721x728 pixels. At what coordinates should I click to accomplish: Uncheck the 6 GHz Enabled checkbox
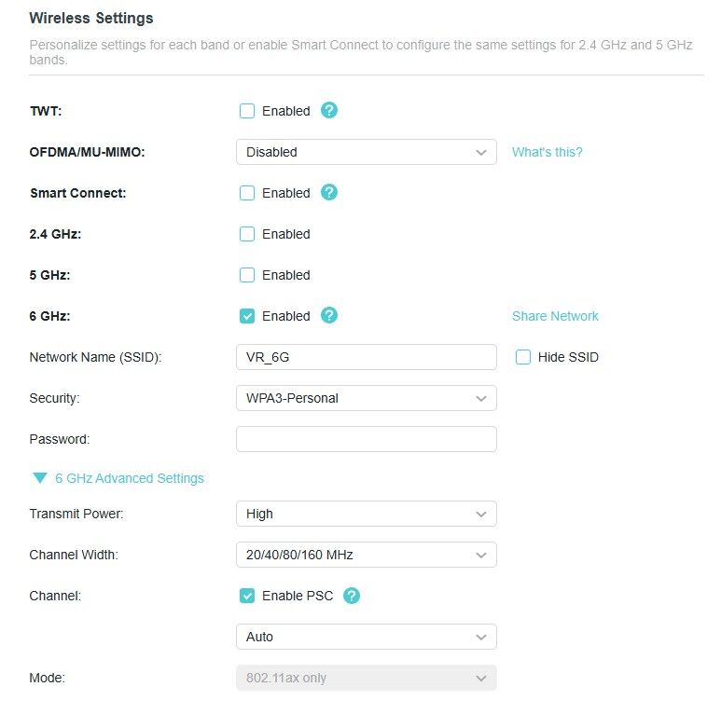247,316
